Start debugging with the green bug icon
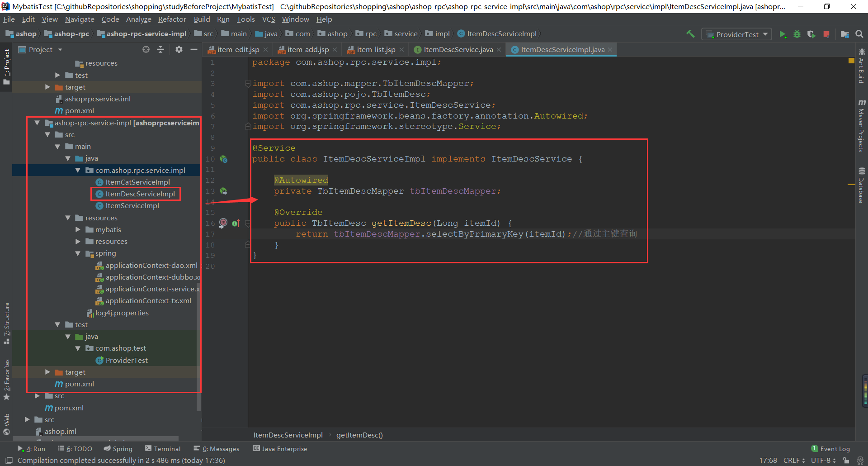This screenshot has height=466, width=868. [x=797, y=34]
